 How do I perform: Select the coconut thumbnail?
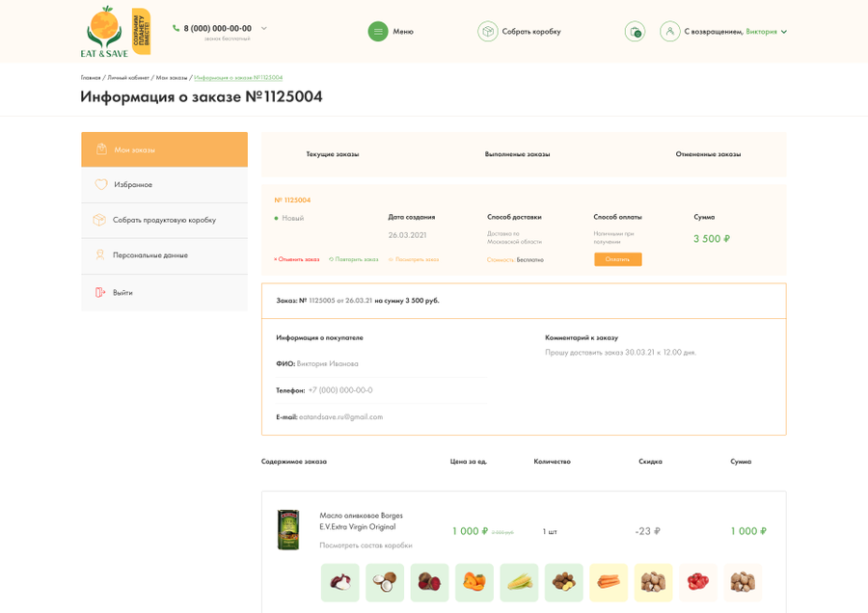[x=385, y=582]
